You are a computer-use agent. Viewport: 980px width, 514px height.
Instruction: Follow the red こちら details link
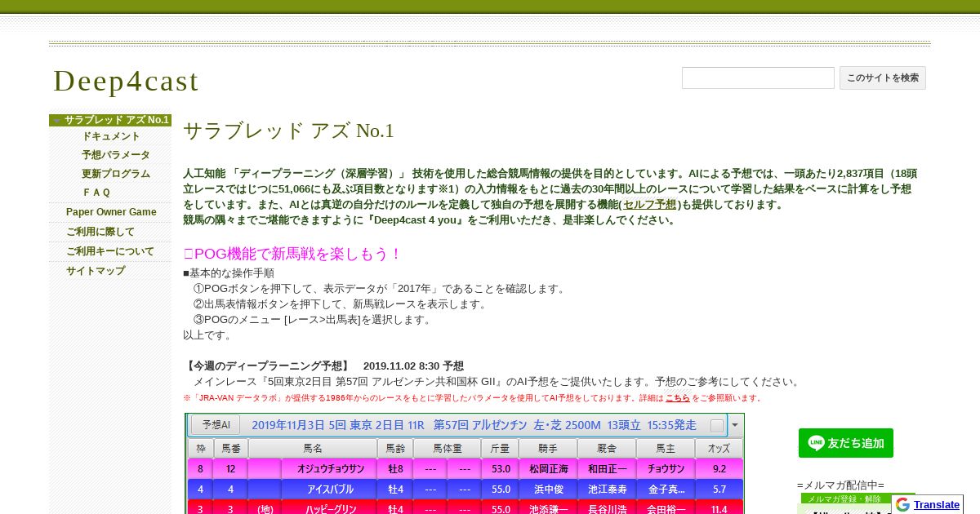coord(677,398)
